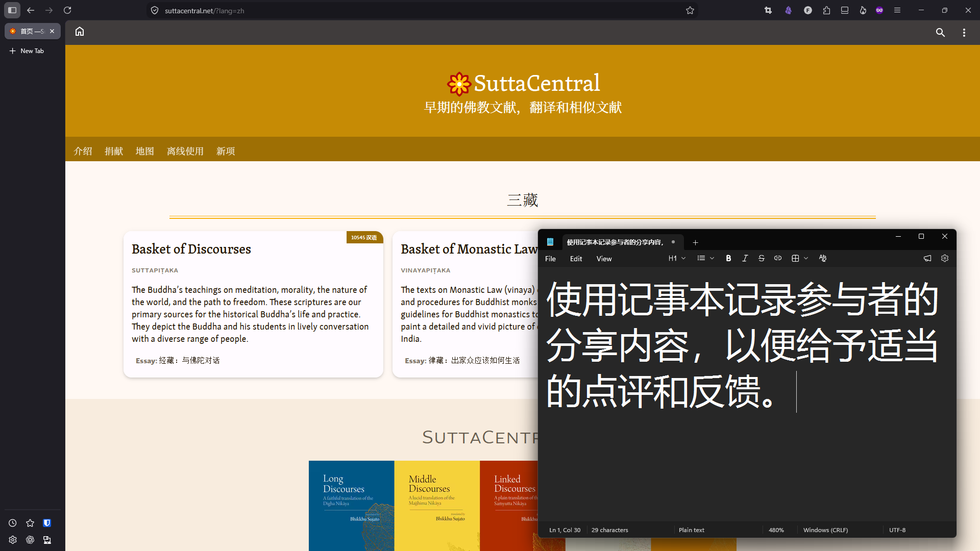
Task: Click the 10545 汉语 badge on Discourses card
Action: (x=364, y=237)
